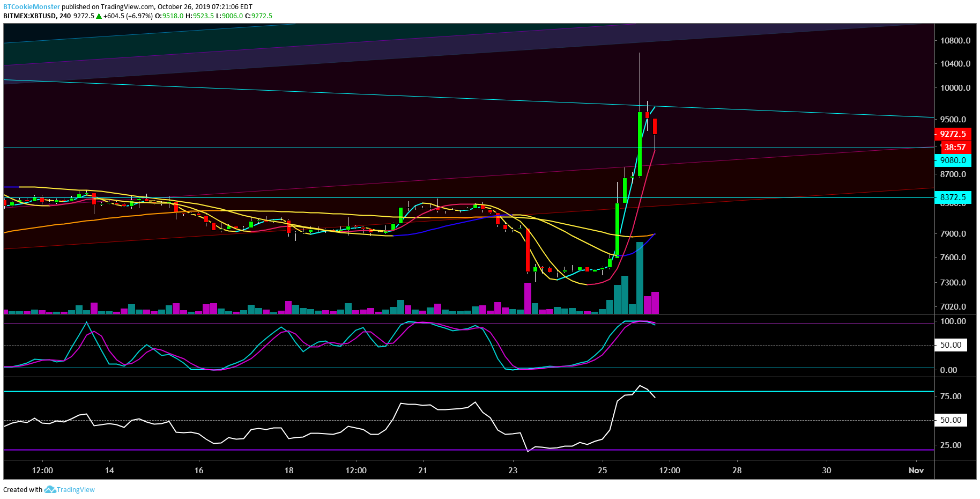Click the date label 14 on time axis
The height and width of the screenshot is (499, 980).
[x=109, y=471]
